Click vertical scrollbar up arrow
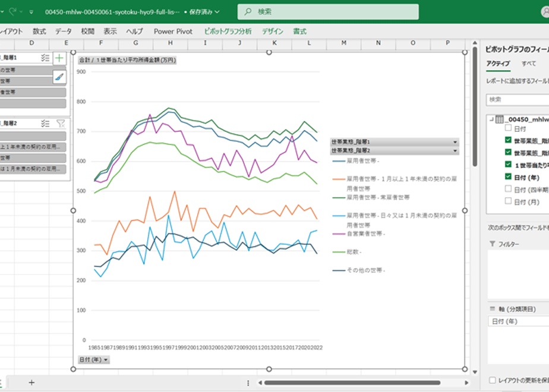Image resolution: width=549 pixels, height=392 pixels. tap(475, 43)
